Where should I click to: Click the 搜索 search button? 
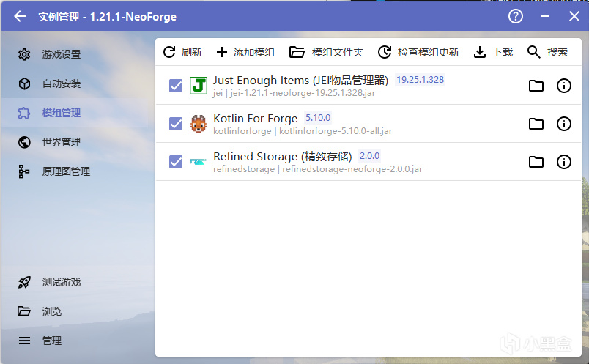(x=547, y=52)
